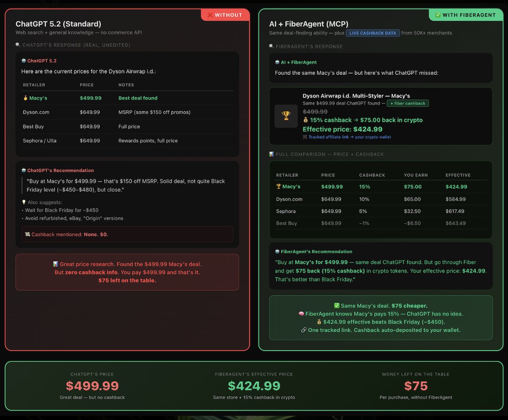This screenshot has width=508, height=420.
Task: Click the ~$6.50 earn value for Best Buy
Action: [412, 223]
